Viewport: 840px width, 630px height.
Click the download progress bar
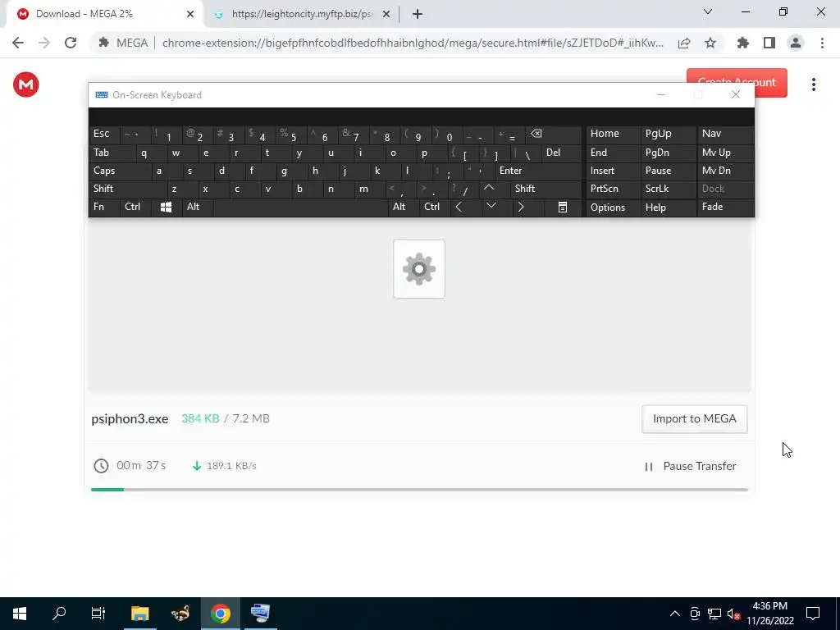[419, 490]
